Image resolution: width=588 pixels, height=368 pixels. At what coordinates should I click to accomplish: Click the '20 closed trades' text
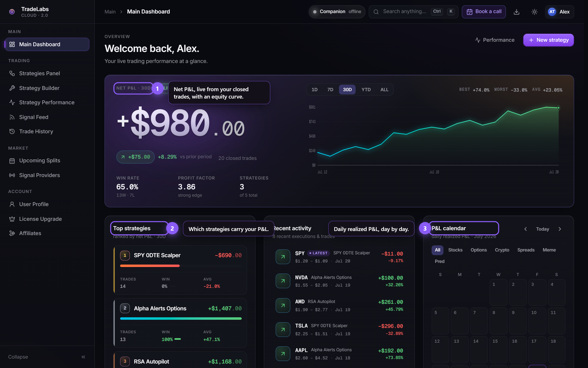(237, 158)
